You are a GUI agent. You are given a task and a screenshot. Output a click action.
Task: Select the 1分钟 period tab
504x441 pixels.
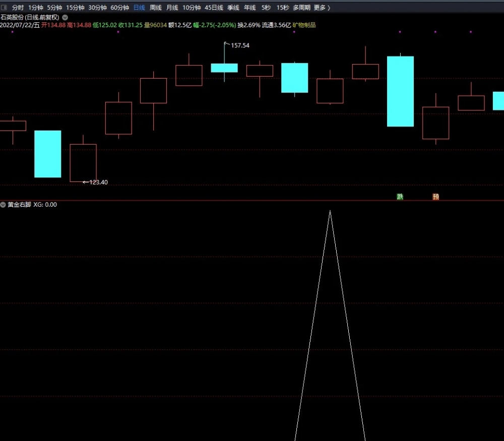click(x=35, y=8)
